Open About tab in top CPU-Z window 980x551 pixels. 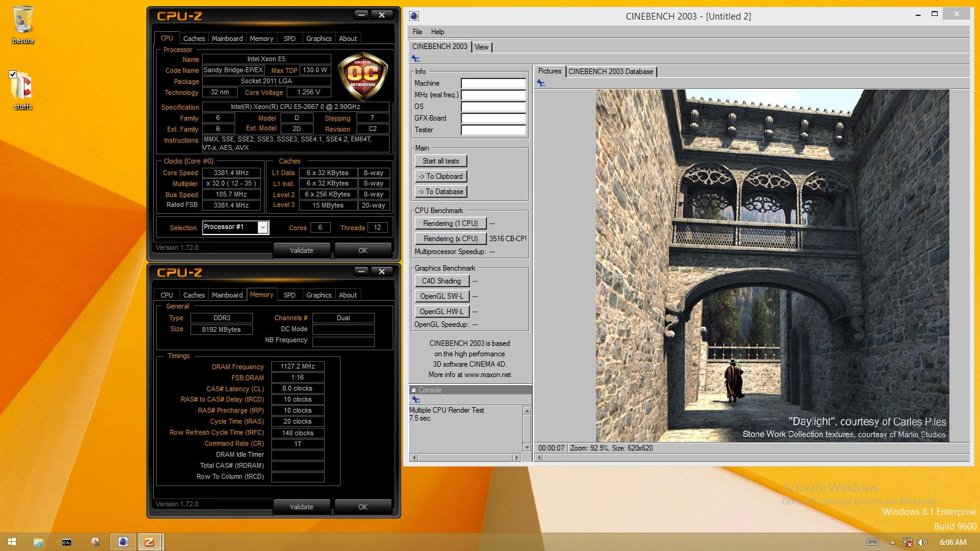348,39
